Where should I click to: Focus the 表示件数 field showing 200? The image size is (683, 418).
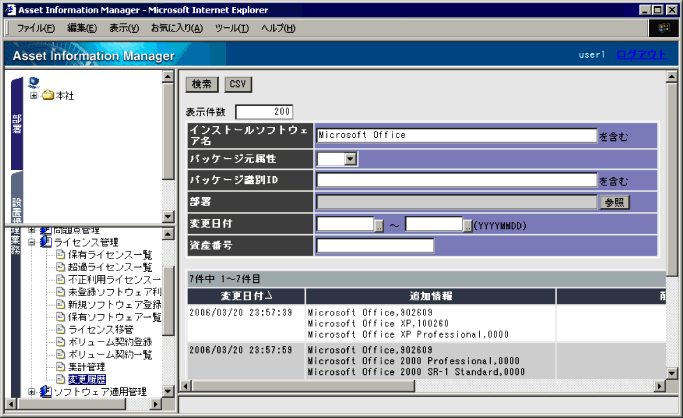(264, 112)
